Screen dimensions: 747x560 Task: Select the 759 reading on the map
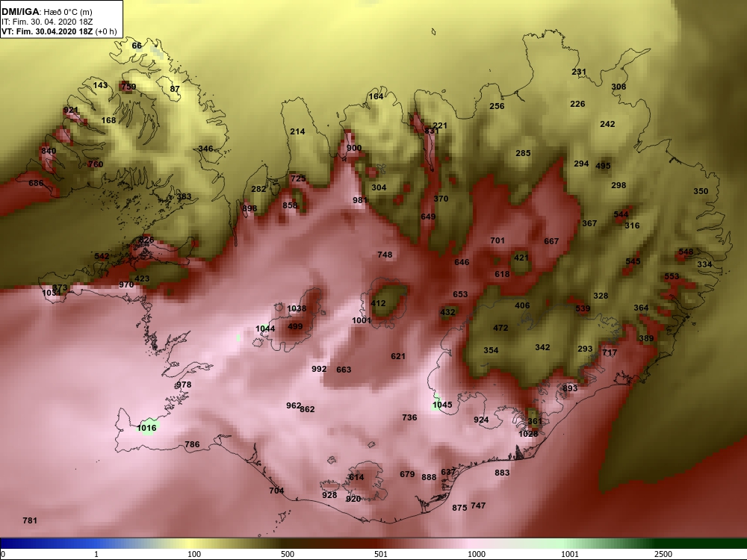(128, 87)
